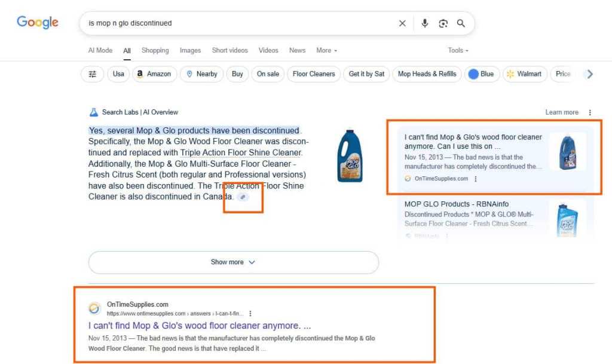
Task: Apply the Amazon filter chip
Action: pos(155,74)
